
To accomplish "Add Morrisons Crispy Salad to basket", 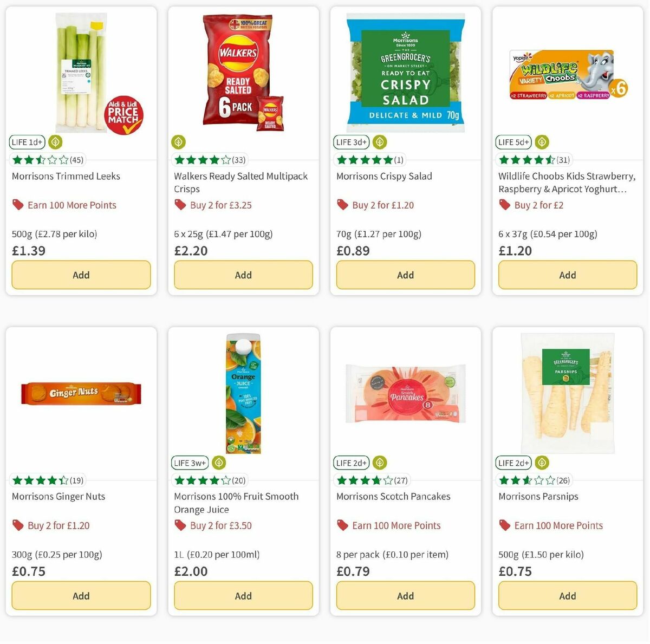I will click(405, 275).
